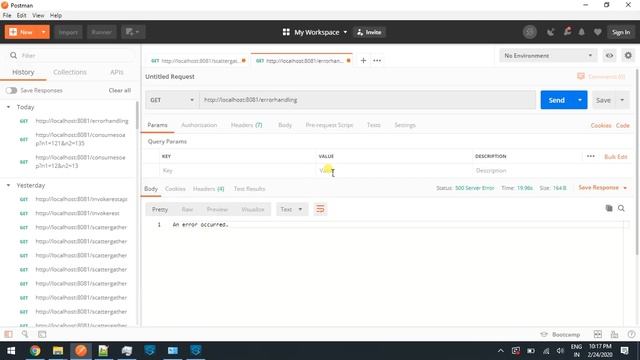
Task: Open the request Headers (7) tab
Action: click(247, 125)
